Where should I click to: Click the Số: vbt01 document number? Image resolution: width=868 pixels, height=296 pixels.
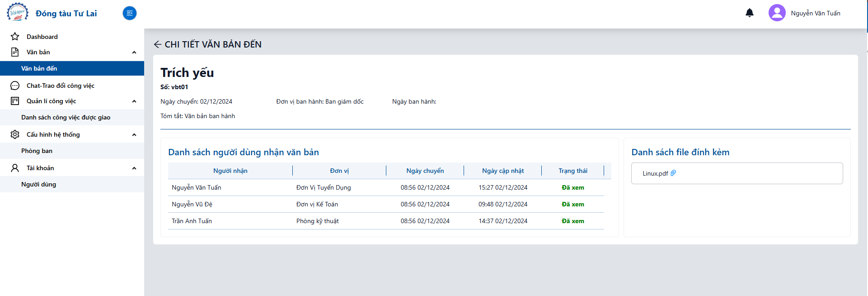click(174, 87)
